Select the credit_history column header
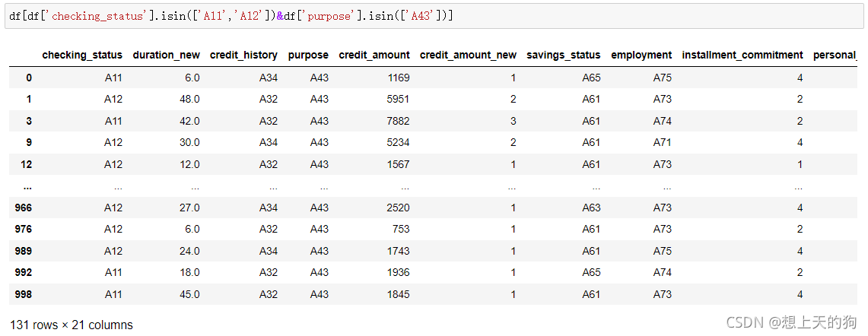This screenshot has height=336, width=868. pos(243,55)
